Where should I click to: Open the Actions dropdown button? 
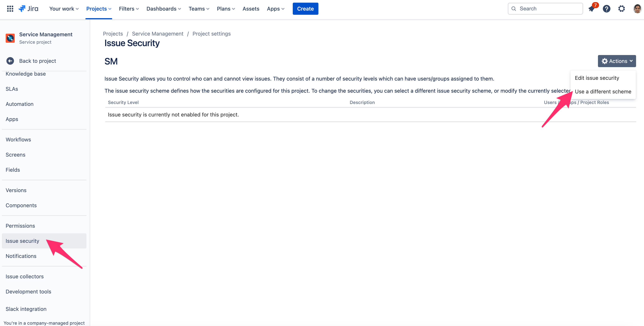(x=617, y=61)
